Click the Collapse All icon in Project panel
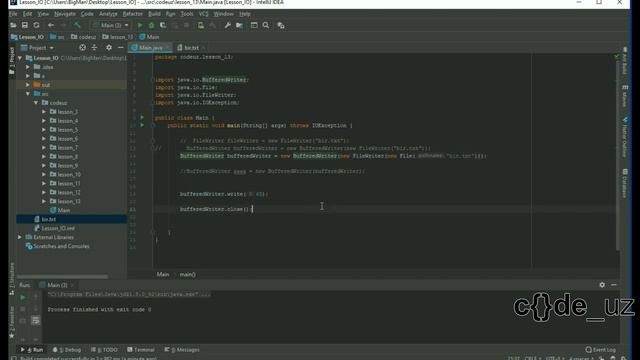The width and height of the screenshot is (640, 360). pyautogui.click(x=94, y=48)
